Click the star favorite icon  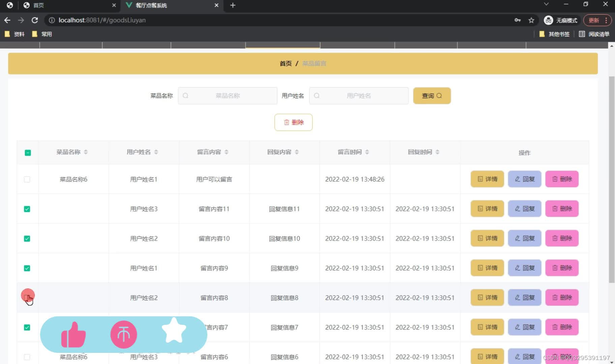174,330
